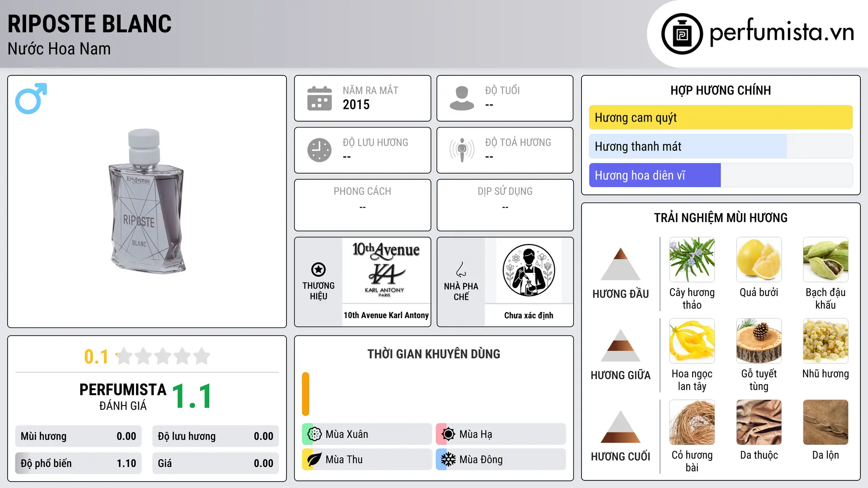
Task: Click the HỢP HƯƠNG CHÍNH heading
Action: point(721,90)
